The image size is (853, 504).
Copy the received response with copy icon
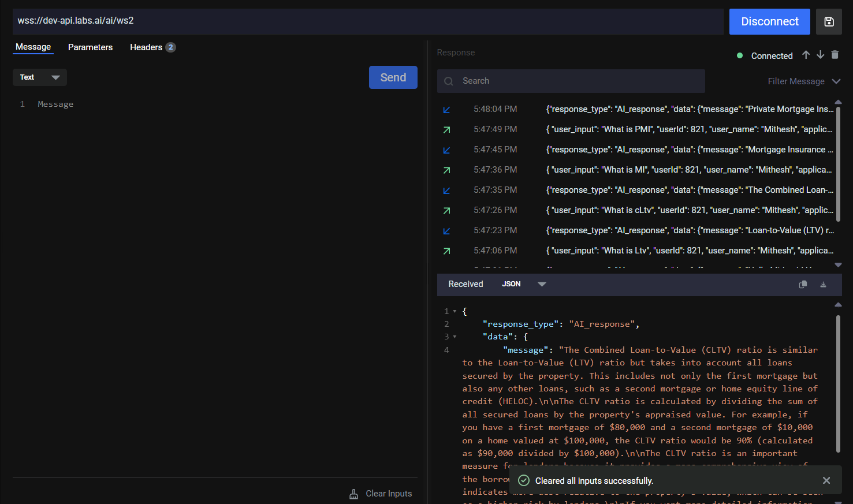click(803, 284)
